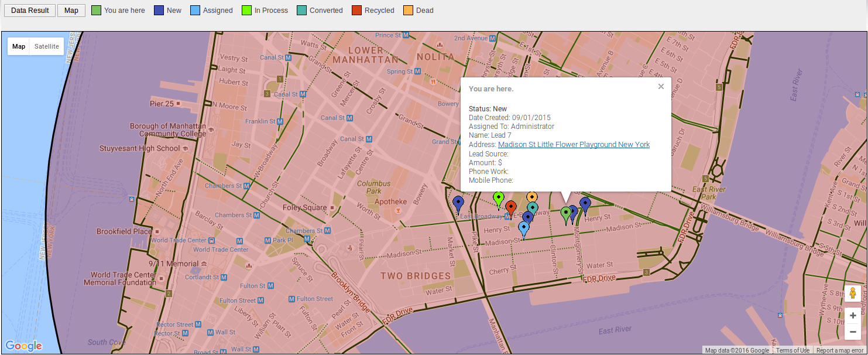Click the Google logo on the map
The width and height of the screenshot is (868, 355).
23,346
